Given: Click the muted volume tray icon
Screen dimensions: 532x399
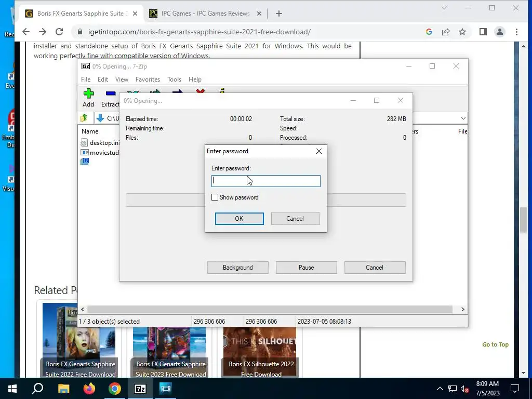Looking at the screenshot, I should 464,389.
